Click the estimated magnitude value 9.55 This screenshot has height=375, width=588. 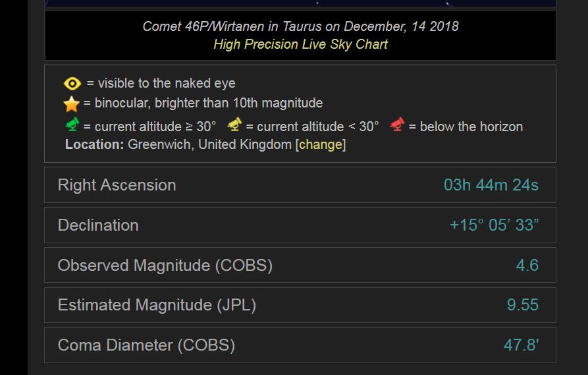pyautogui.click(x=522, y=305)
